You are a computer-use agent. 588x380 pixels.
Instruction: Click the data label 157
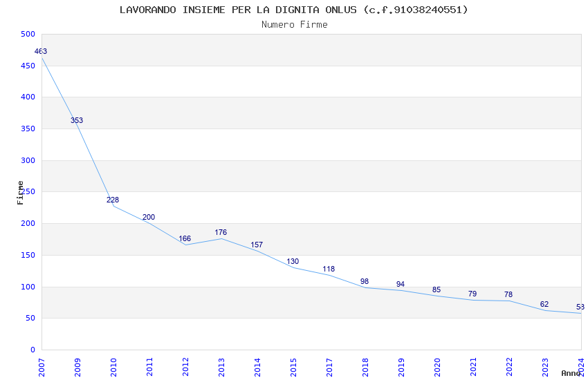257,245
